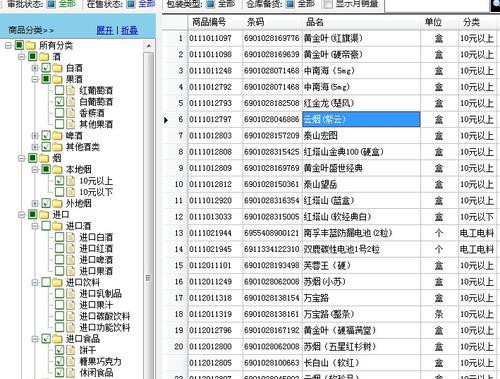Collapse the 酒 tree node
The image size is (500, 379).
[22, 57]
